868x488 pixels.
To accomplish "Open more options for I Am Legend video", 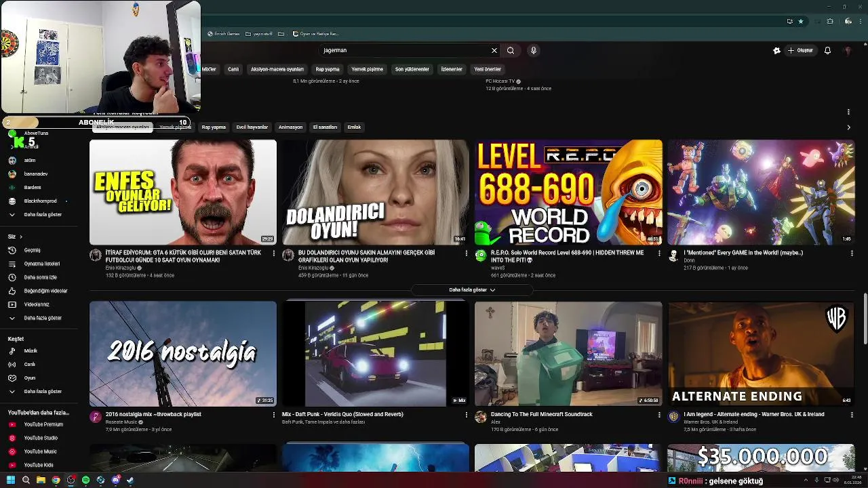I will tap(852, 414).
